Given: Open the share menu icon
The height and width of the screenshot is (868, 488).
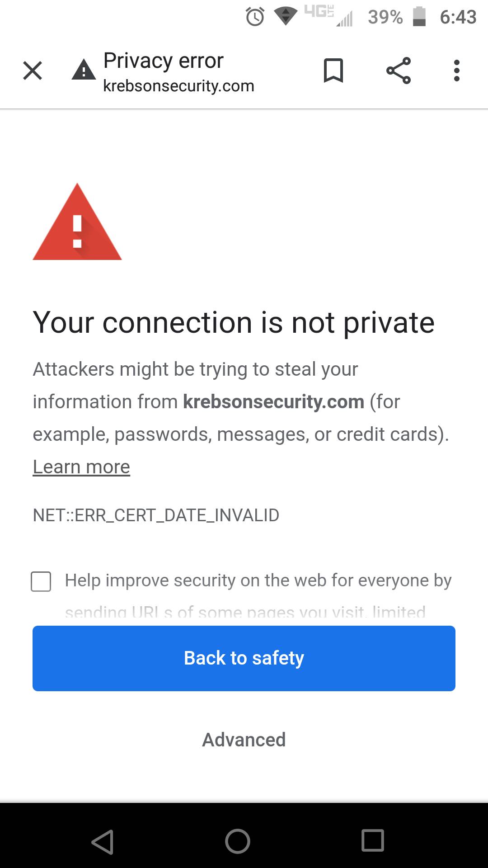Looking at the screenshot, I should coord(399,71).
